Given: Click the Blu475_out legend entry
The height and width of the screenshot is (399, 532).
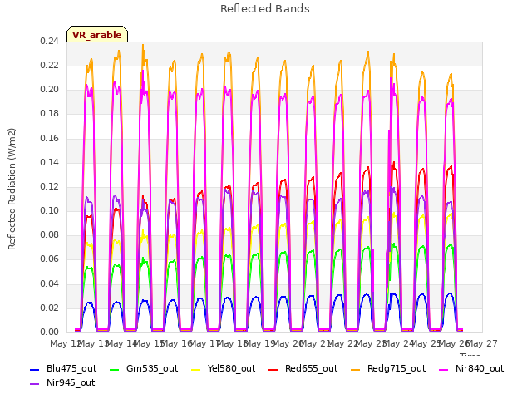Looking at the screenshot, I should 63,368.
